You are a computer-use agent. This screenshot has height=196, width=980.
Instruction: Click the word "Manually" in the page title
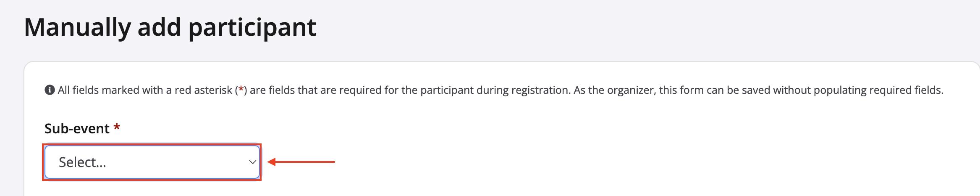[x=77, y=27]
